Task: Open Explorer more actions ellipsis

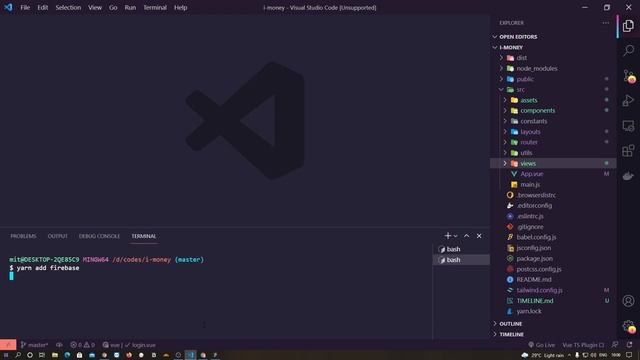Action: point(606,23)
